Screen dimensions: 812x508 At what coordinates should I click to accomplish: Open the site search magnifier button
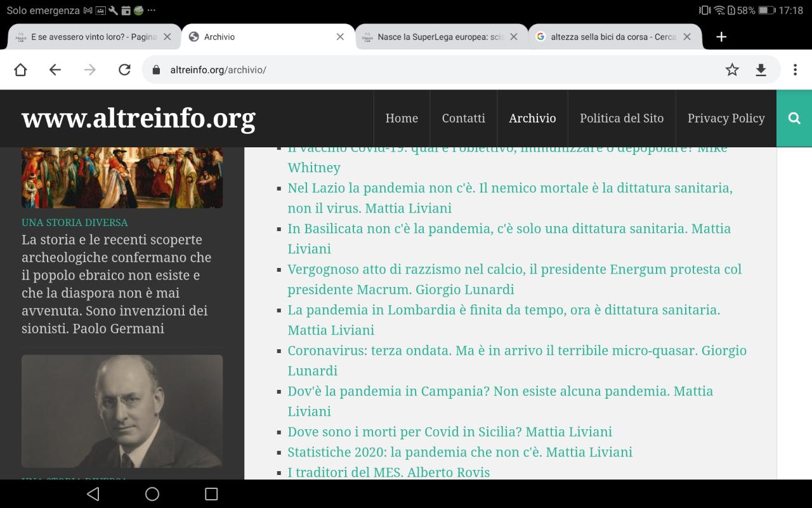pos(794,118)
